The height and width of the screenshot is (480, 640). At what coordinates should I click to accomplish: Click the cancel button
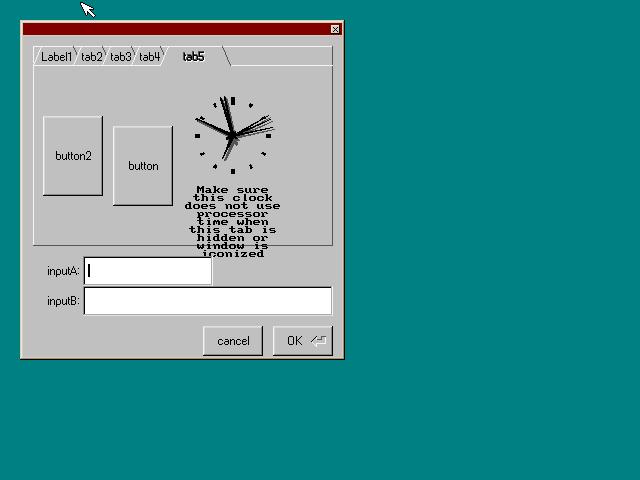(233, 341)
